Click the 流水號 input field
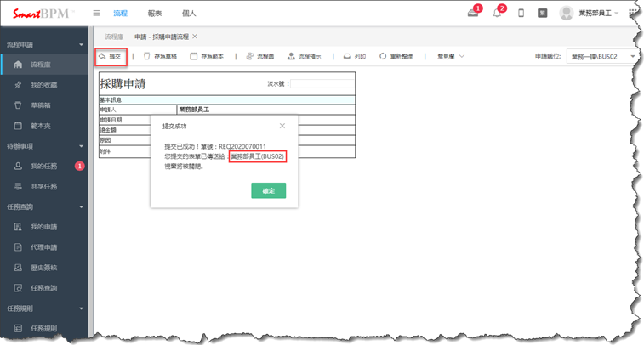644x345 pixels. click(322, 83)
